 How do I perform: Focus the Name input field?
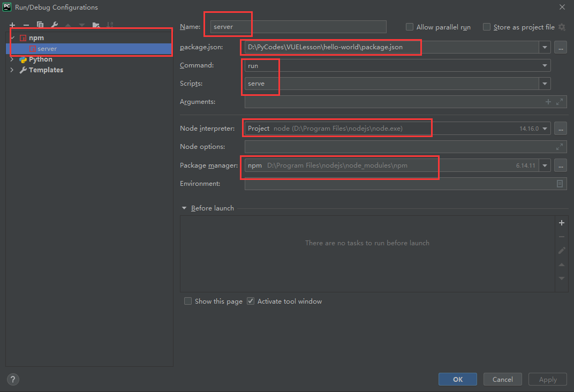coord(298,27)
